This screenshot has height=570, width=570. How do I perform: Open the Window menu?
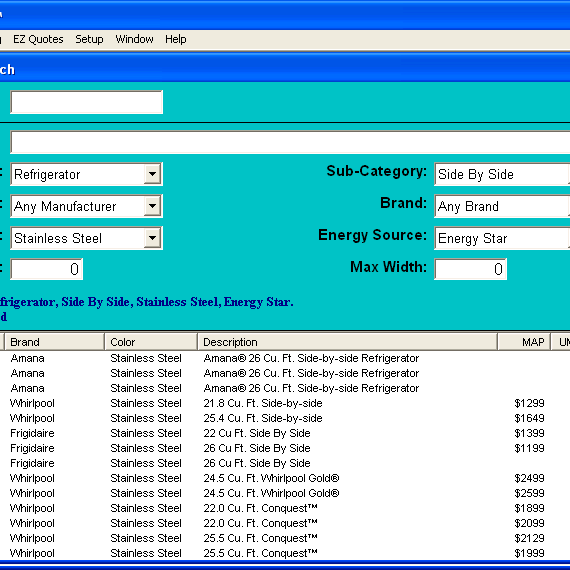point(134,39)
